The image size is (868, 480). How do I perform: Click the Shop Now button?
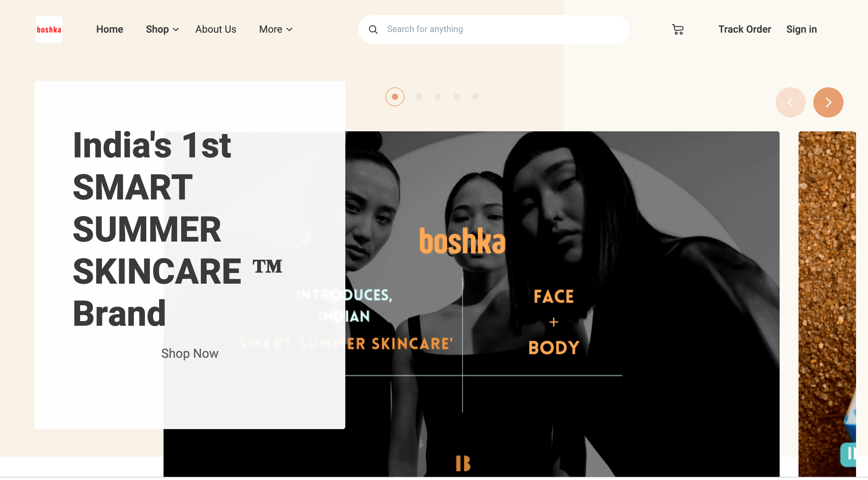(190, 353)
